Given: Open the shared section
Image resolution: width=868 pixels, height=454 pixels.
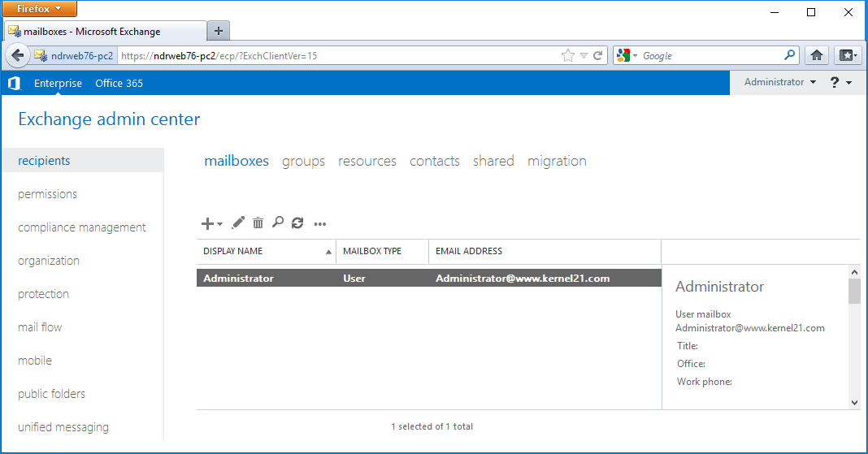Looking at the screenshot, I should (x=493, y=161).
